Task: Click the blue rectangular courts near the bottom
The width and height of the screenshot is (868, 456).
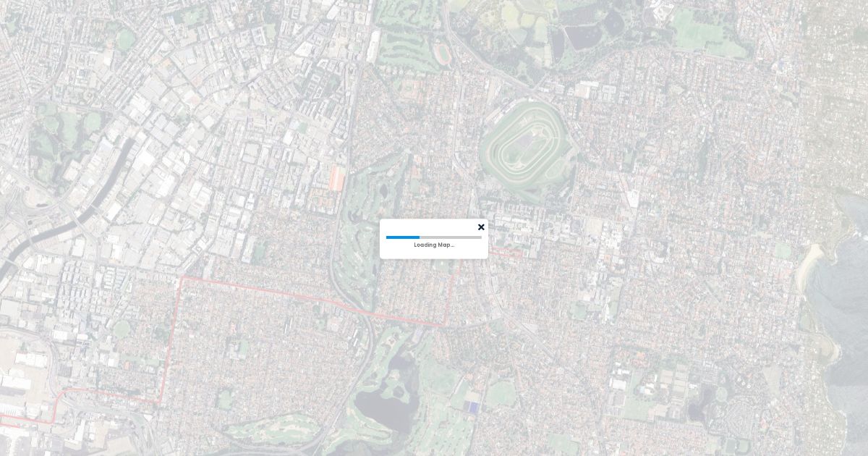Action: coord(472,408)
